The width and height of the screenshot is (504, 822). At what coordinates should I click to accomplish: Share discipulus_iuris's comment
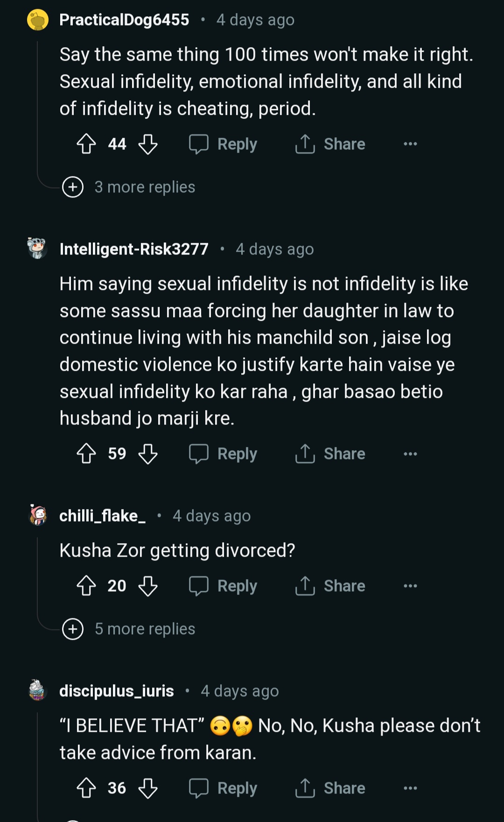330,788
